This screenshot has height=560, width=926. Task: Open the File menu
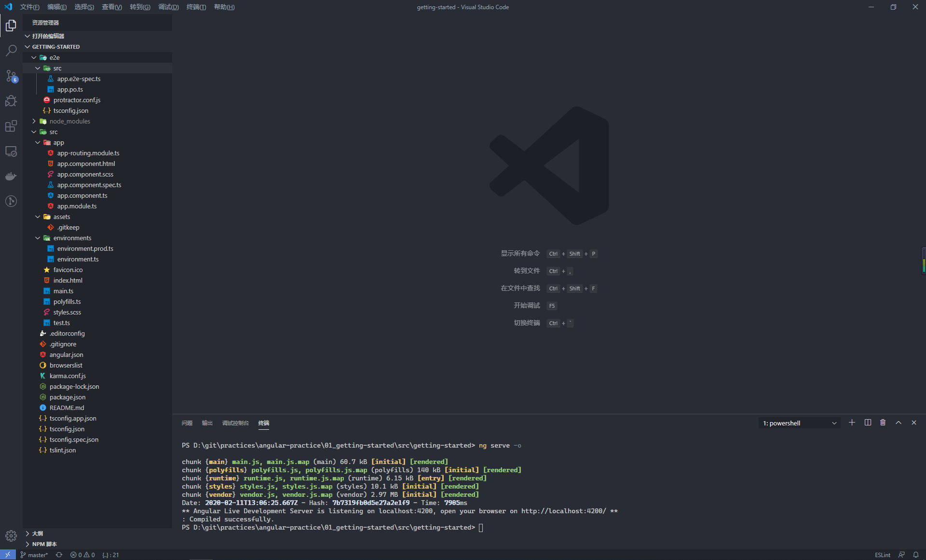(x=30, y=7)
